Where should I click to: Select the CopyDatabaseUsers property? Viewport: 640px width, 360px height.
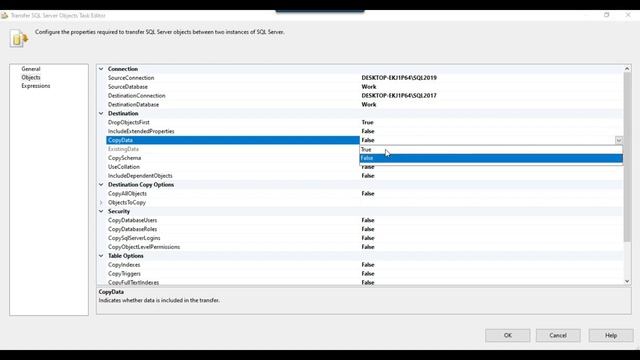pos(132,220)
